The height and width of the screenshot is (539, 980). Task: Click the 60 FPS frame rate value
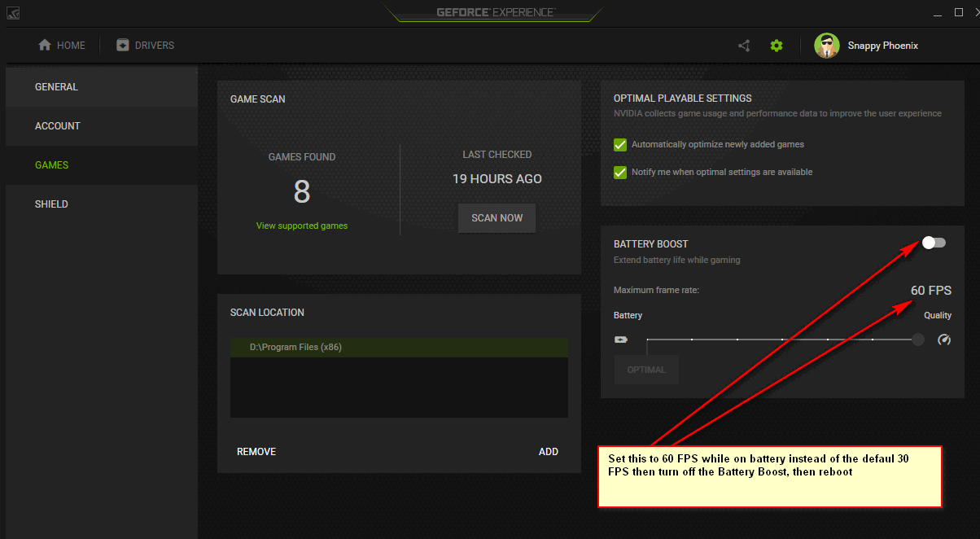[x=931, y=291]
